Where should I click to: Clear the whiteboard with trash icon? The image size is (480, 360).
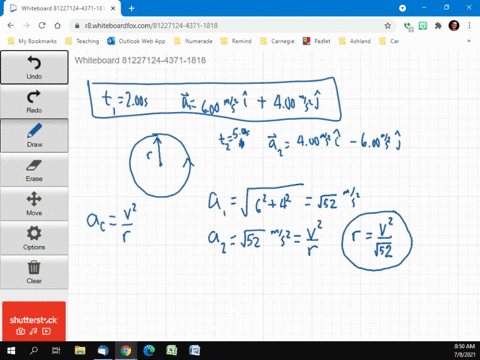34,272
